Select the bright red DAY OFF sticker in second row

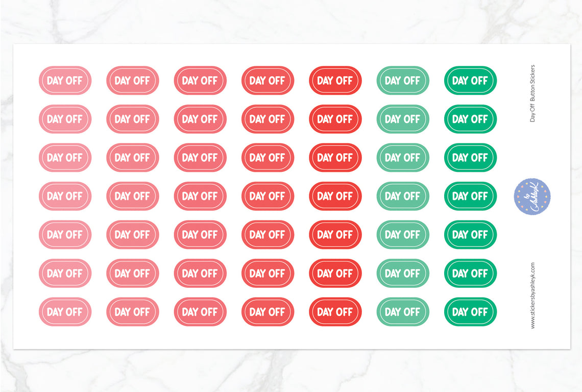click(335, 119)
